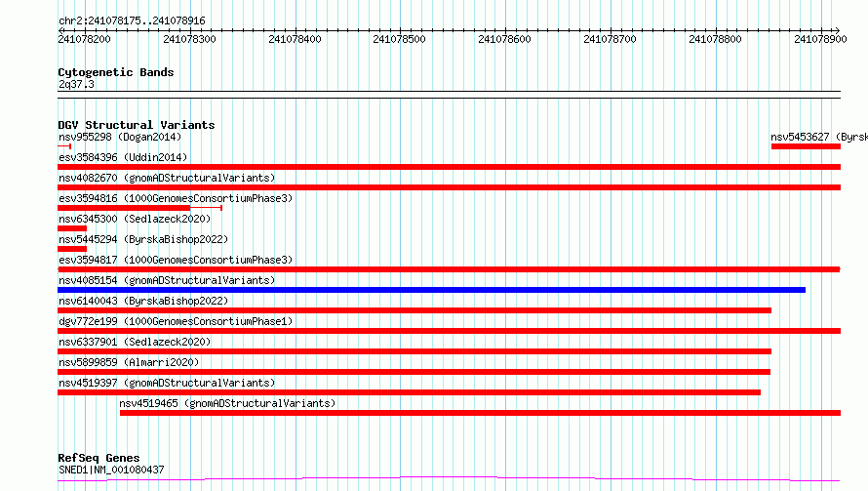Click ruler position 241078400
The image size is (868, 491).
point(295,39)
